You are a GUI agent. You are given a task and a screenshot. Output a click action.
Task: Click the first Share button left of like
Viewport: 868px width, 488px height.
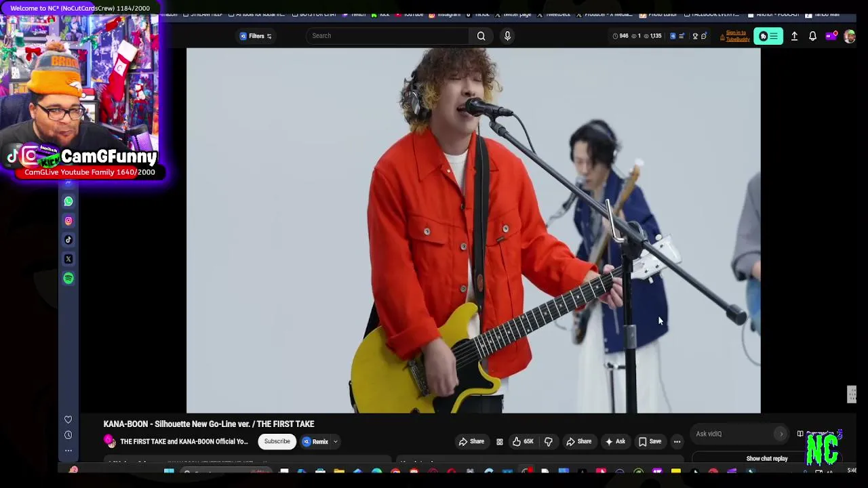pos(471,442)
